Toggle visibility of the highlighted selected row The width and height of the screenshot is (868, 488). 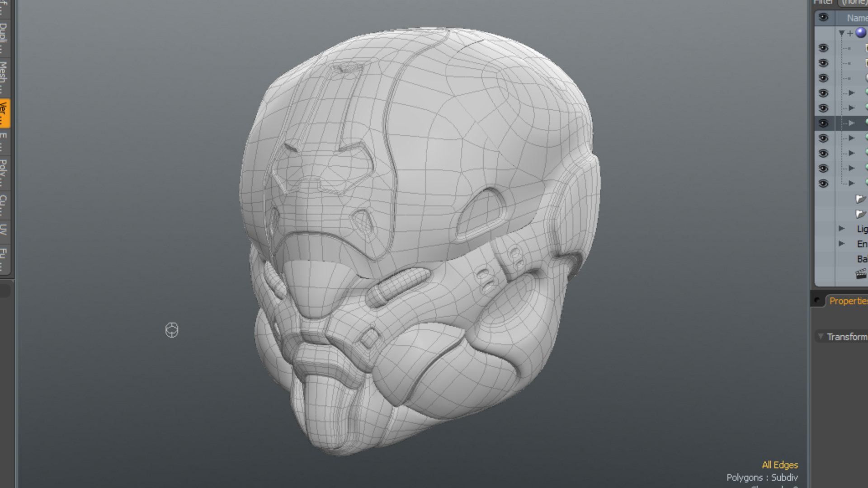(823, 123)
